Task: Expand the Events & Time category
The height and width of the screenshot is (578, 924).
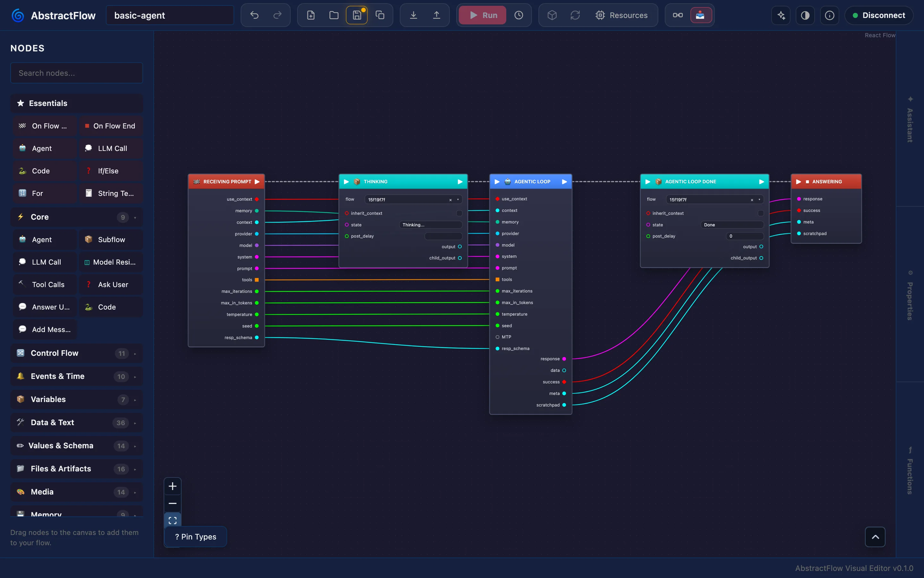Action: (77, 376)
